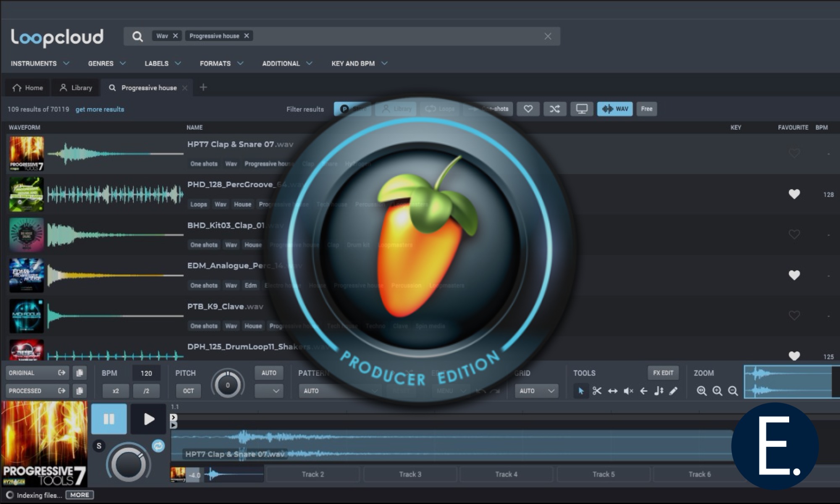
Task: Select the left arrow tool
Action: [x=643, y=391]
